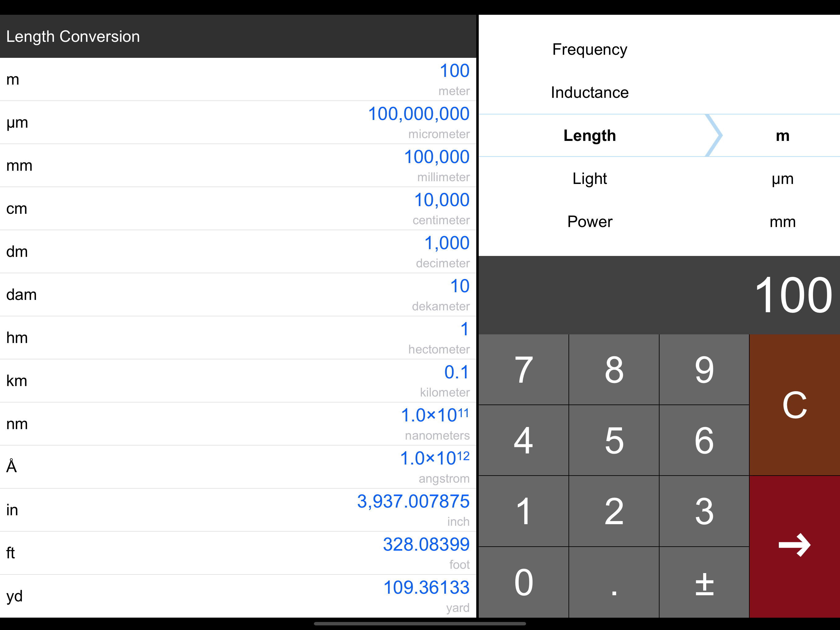
Task: Select Frequency in category picker
Action: (589, 50)
